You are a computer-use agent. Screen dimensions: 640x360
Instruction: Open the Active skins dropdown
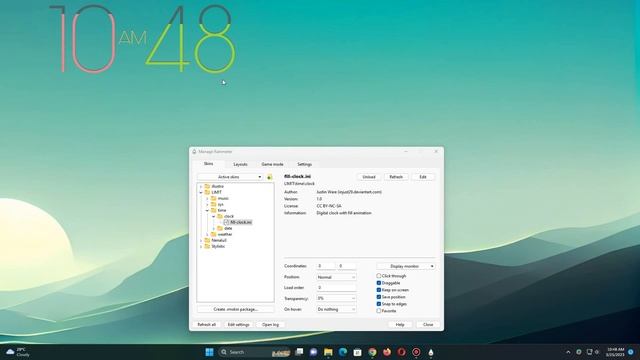pos(230,177)
